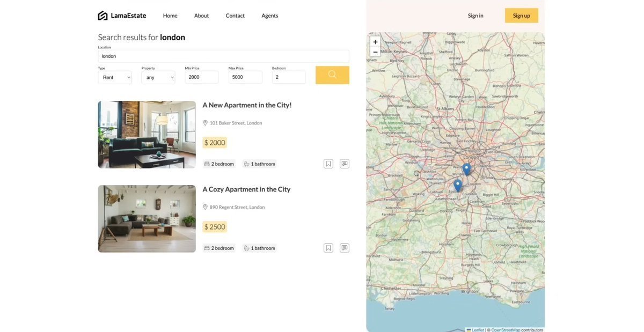Open chat for Cozy Apartment in the City
Image resolution: width=644 pixels, height=332 pixels.
[x=345, y=248]
